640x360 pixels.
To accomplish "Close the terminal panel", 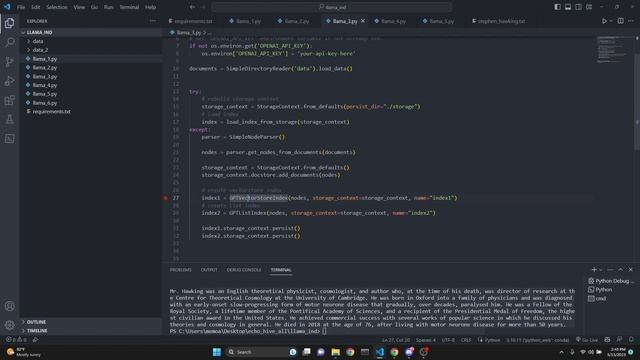I will pyautogui.click(x=631, y=270).
